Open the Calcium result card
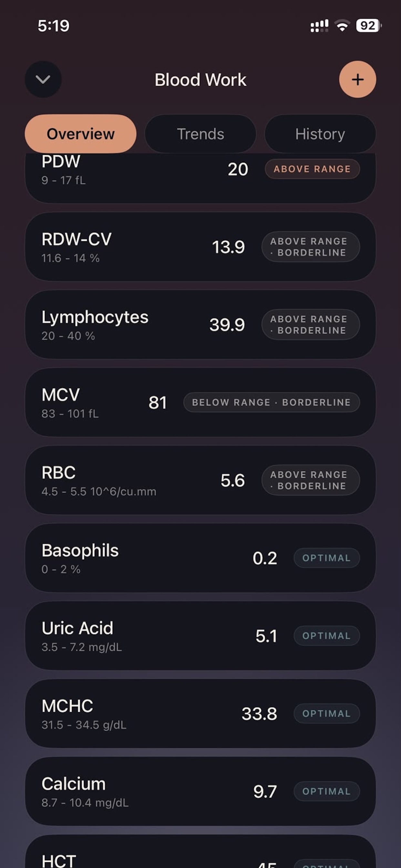 (x=200, y=792)
